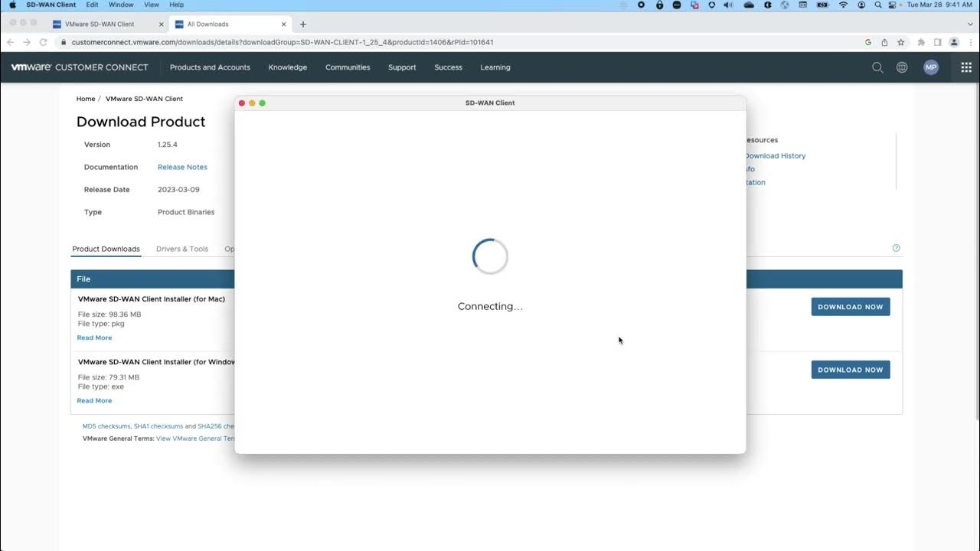980x551 pixels.
Task: Select the Product Downloads tab
Action: [x=106, y=249]
